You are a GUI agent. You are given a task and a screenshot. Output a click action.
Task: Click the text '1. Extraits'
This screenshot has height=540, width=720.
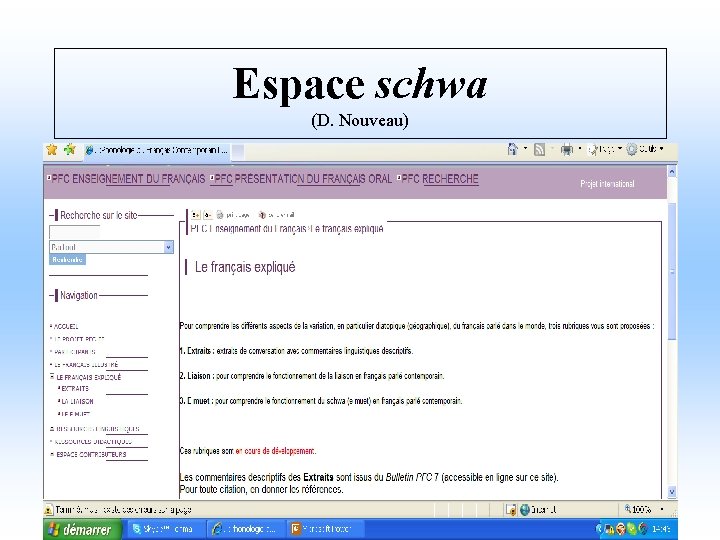[195, 351]
